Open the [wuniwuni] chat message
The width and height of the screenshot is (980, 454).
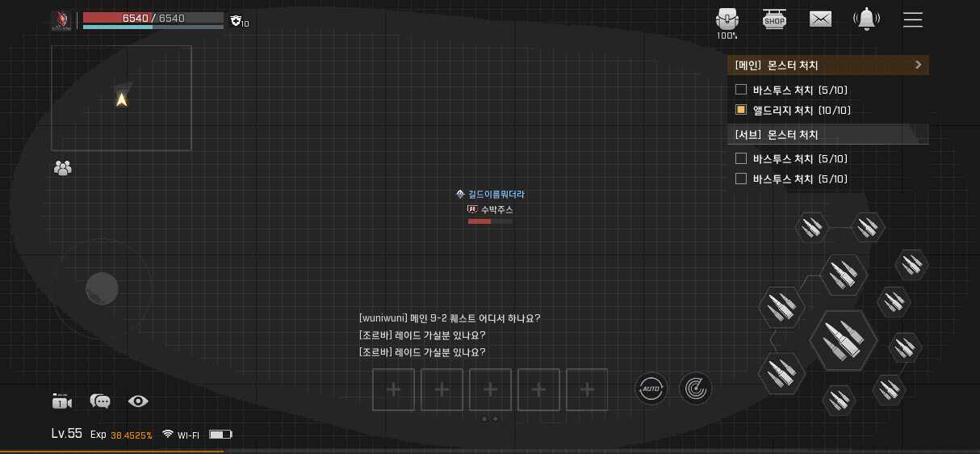pyautogui.click(x=450, y=318)
